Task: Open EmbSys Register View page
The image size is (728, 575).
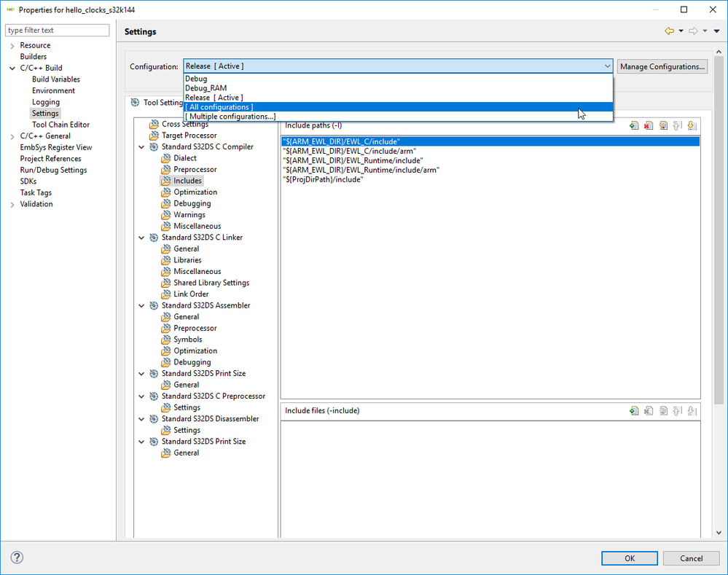Action: pyautogui.click(x=55, y=147)
